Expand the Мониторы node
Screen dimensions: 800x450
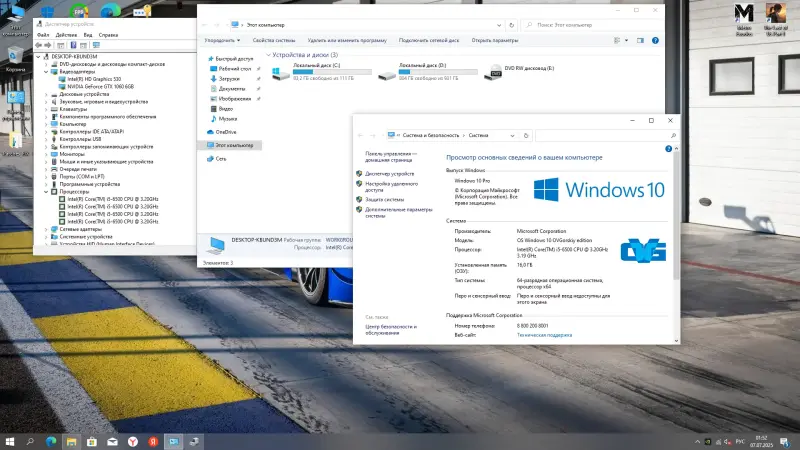[x=46, y=154]
